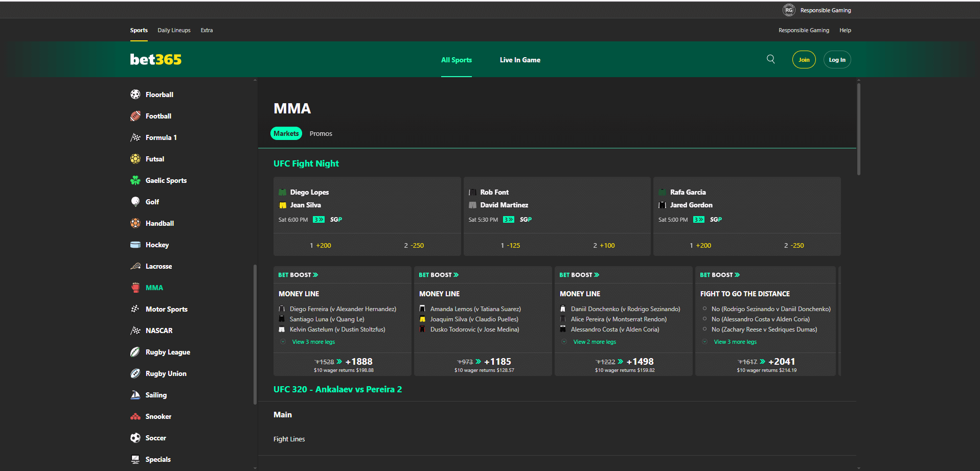The height and width of the screenshot is (471, 980).
Task: Select the Snooker balls icon
Action: tap(135, 416)
